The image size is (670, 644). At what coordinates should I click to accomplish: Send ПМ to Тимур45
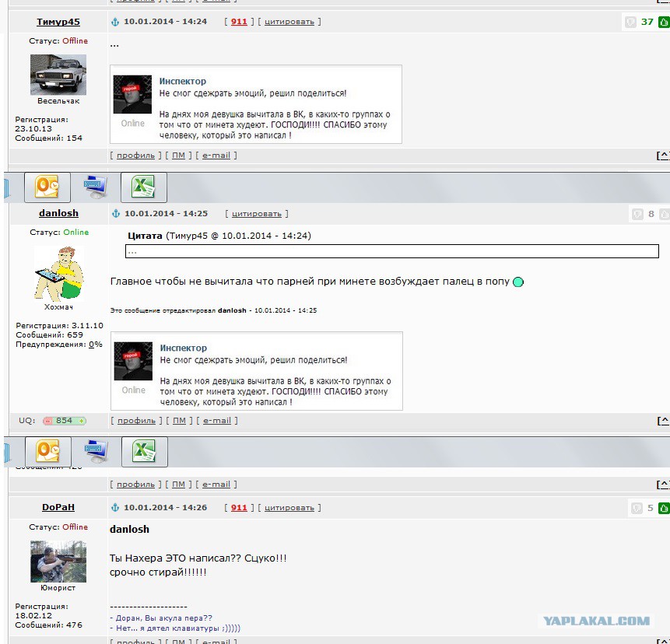[x=178, y=156]
